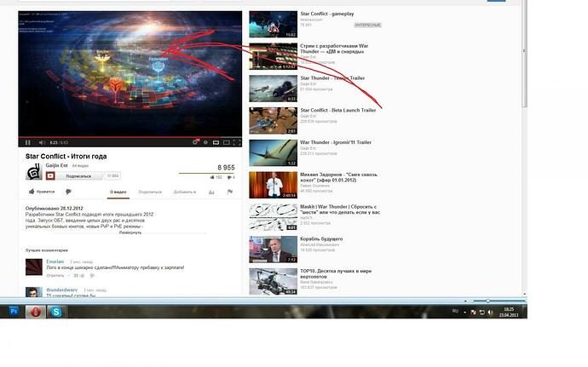This screenshot has height=367, width=588.
Task: Select the О видео tab
Action: (118, 192)
